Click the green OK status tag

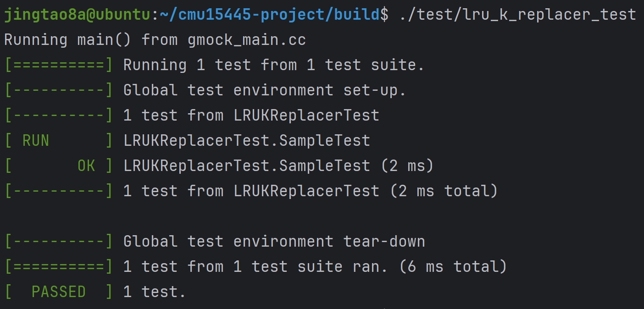click(x=86, y=166)
